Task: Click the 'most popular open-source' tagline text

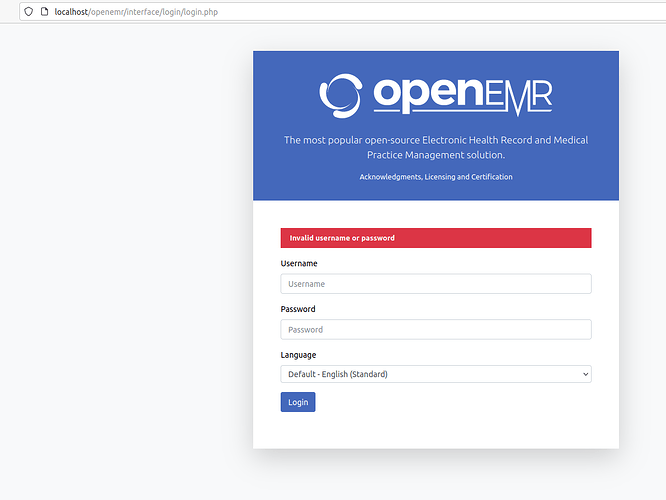Action: pos(436,147)
